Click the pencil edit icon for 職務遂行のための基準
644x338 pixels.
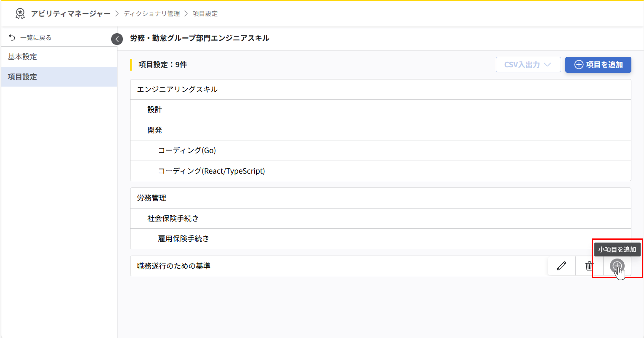561,266
